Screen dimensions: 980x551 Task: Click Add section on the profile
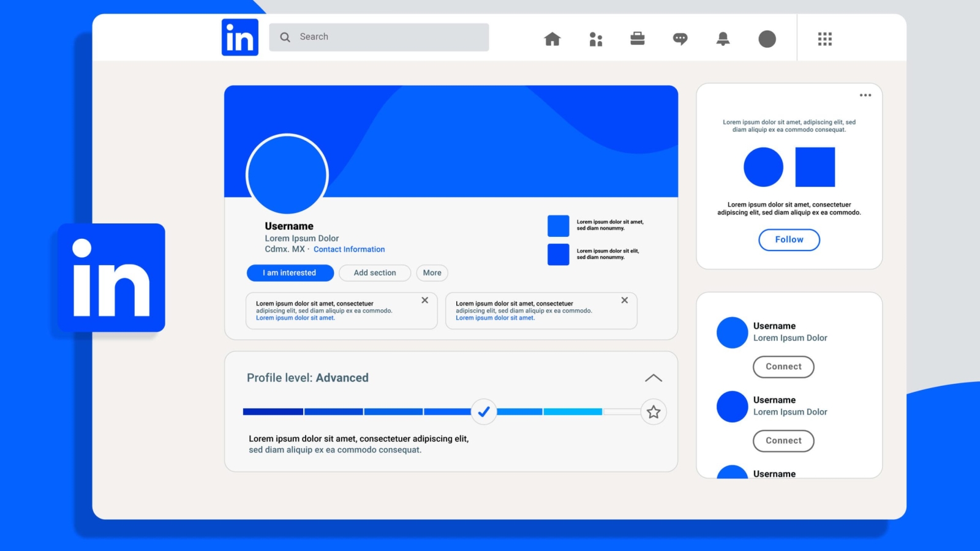point(374,272)
